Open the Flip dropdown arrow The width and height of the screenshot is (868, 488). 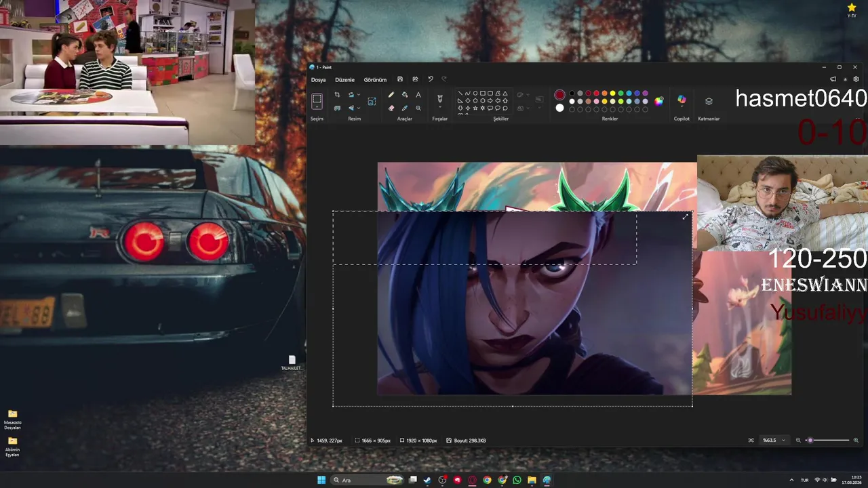358,108
